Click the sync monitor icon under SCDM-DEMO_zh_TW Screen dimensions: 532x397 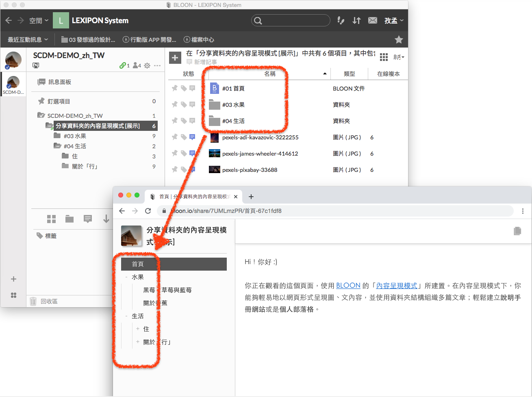click(x=36, y=65)
